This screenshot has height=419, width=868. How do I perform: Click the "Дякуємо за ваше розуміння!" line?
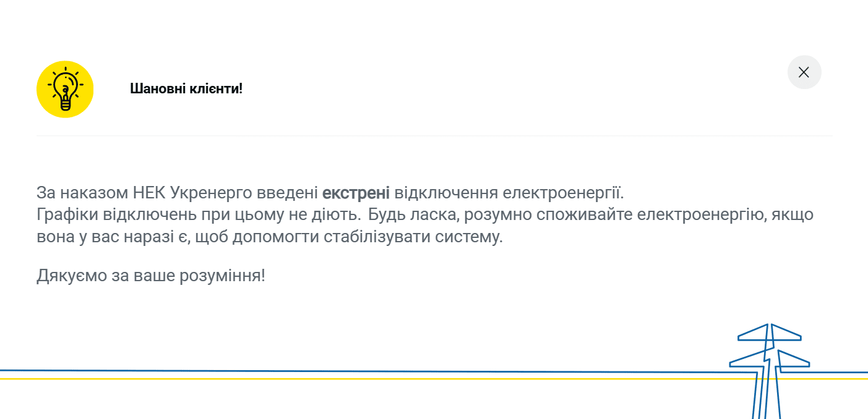tap(151, 276)
